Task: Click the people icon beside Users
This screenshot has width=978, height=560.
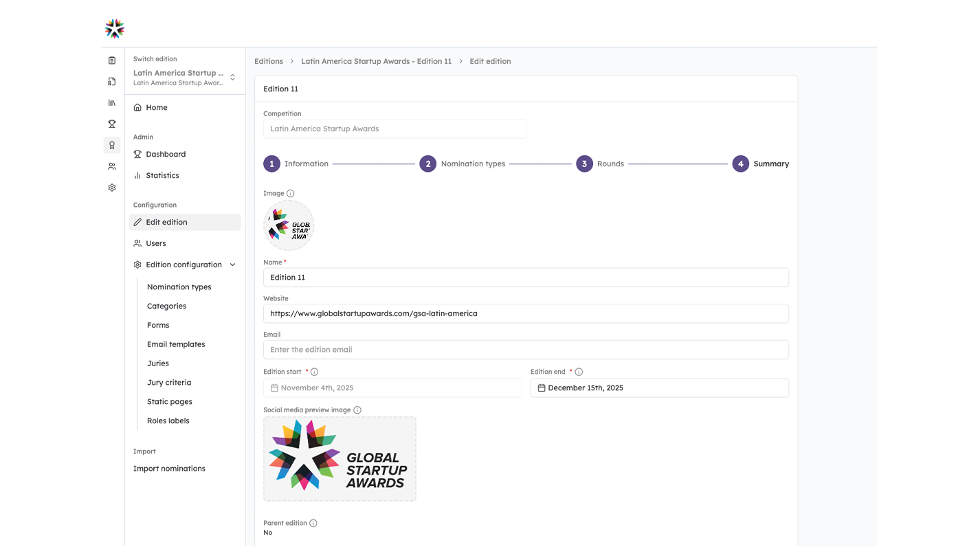Action: coord(137,243)
